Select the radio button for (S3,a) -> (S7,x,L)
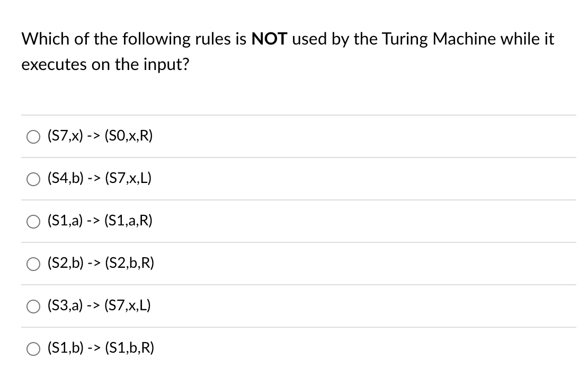Viewport: 588px width, 367px height. click(x=33, y=306)
